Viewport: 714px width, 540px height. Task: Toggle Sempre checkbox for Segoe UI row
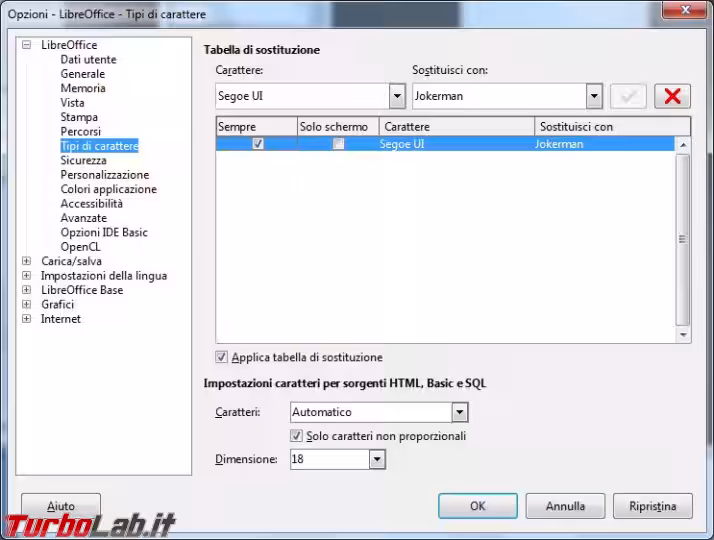pos(258,144)
